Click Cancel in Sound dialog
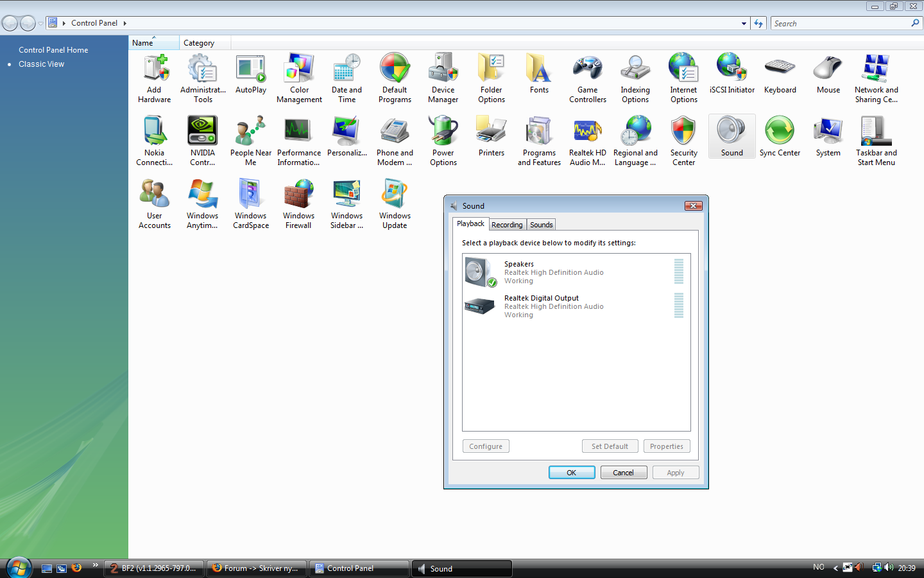This screenshot has width=924, height=578. pyautogui.click(x=624, y=473)
